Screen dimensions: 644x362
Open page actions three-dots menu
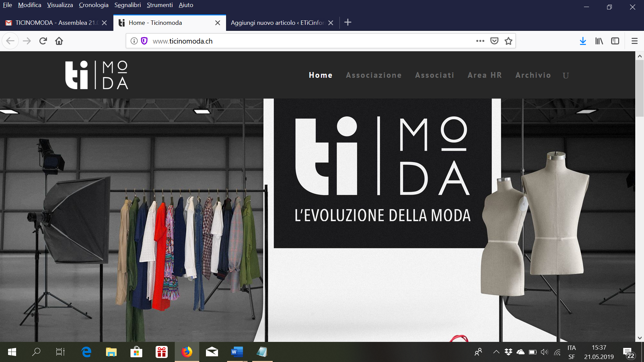point(480,41)
